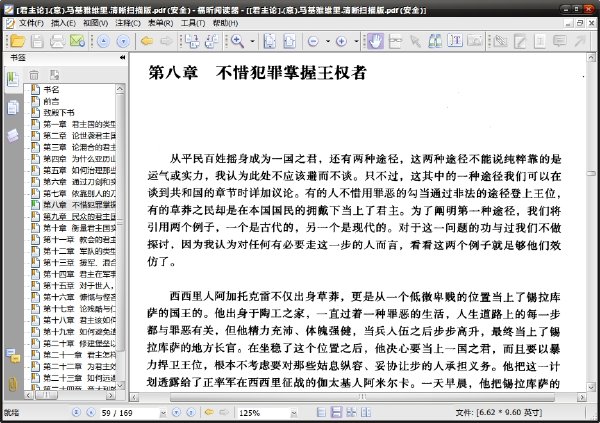Jump to 第二十二章 bookmark
This screenshot has width=600, height=423.
click(79, 366)
